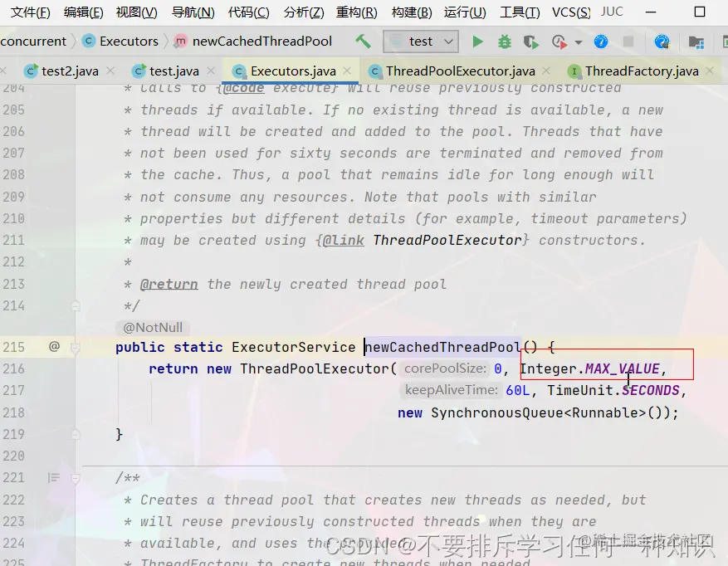Image resolution: width=728 pixels, height=566 pixels.
Task: Close the test2.java tab
Action: 110,71
